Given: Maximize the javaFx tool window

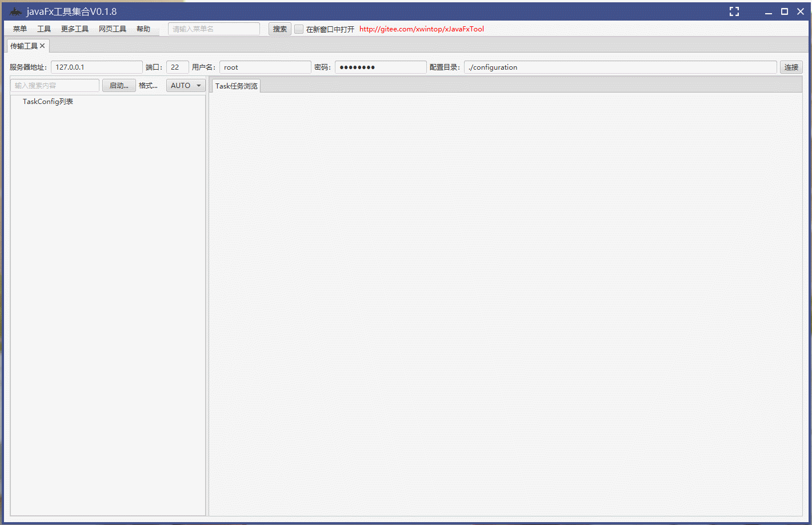Looking at the screenshot, I should click(x=785, y=11).
